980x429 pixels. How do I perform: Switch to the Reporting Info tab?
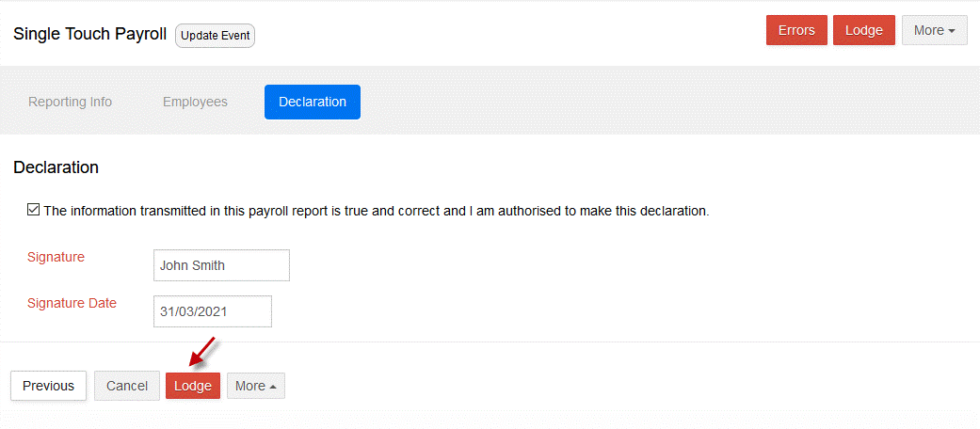pyautogui.click(x=70, y=102)
